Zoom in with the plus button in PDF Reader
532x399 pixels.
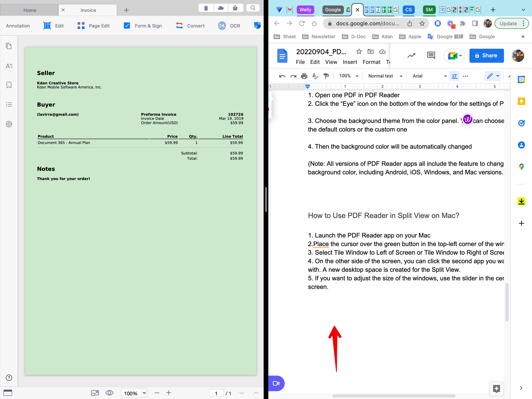coord(169,393)
